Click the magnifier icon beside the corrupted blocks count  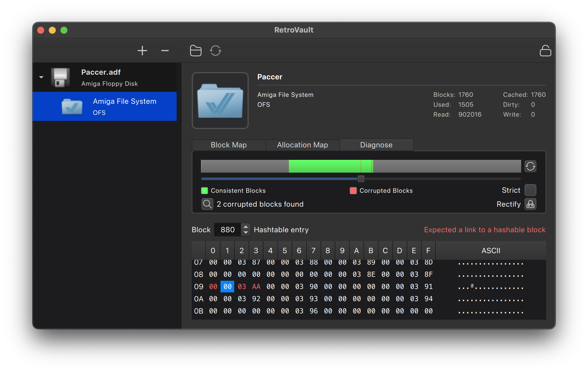[x=207, y=204]
